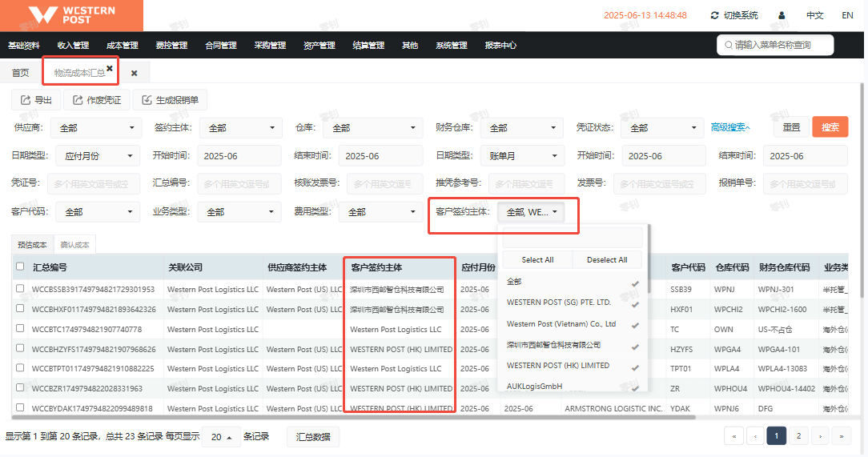868x457 pixels.
Task: Close the 物流成本汇总 tab
Action: [110, 68]
